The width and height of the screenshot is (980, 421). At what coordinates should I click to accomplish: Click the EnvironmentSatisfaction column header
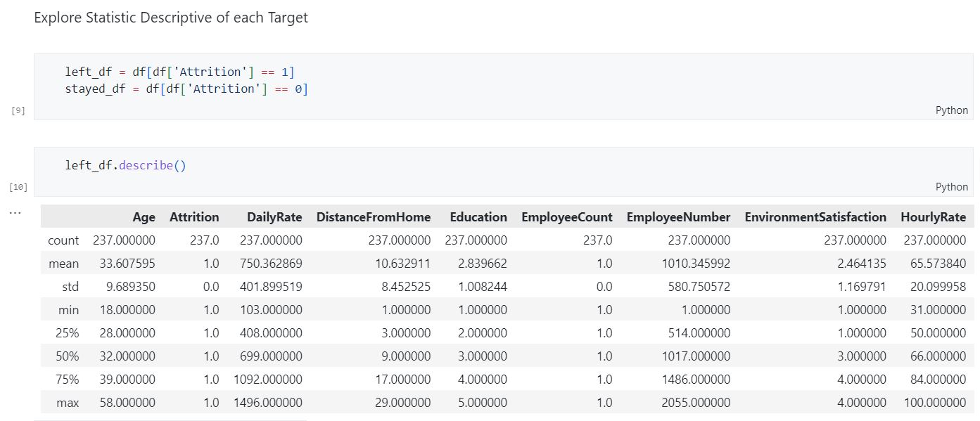[x=815, y=217]
